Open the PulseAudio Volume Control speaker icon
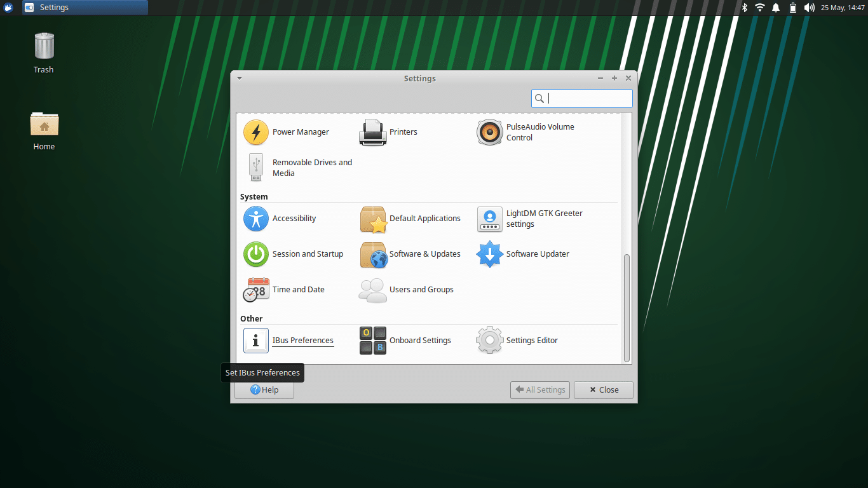Screen dimensions: 868x488 coord(490,132)
